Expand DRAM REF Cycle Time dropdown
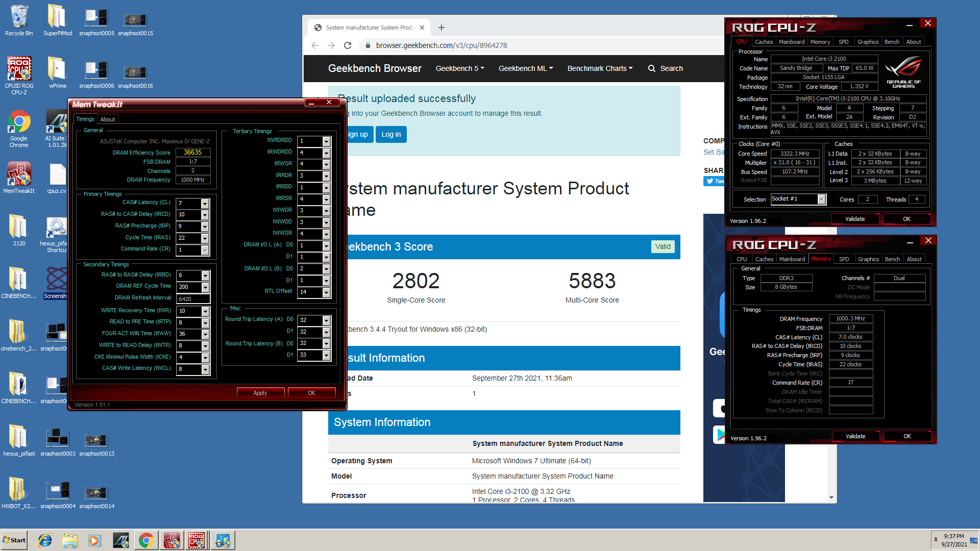This screenshot has height=551, width=980. click(205, 287)
